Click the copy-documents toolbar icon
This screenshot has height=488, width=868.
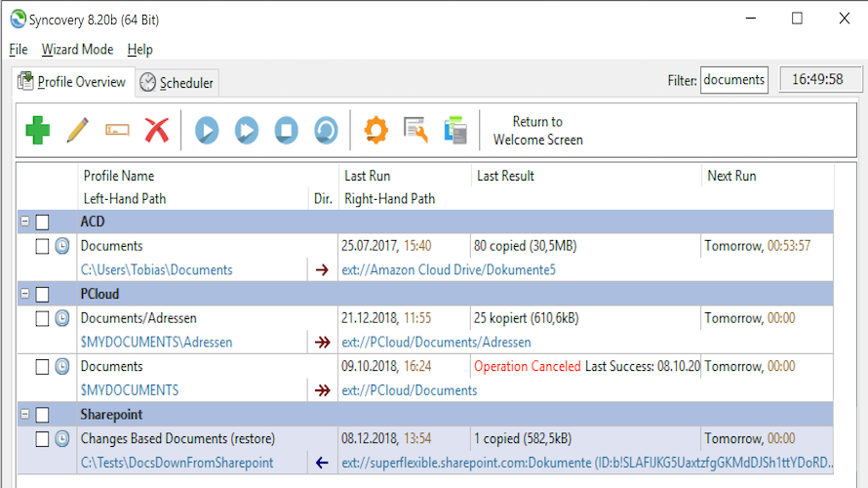click(x=455, y=130)
